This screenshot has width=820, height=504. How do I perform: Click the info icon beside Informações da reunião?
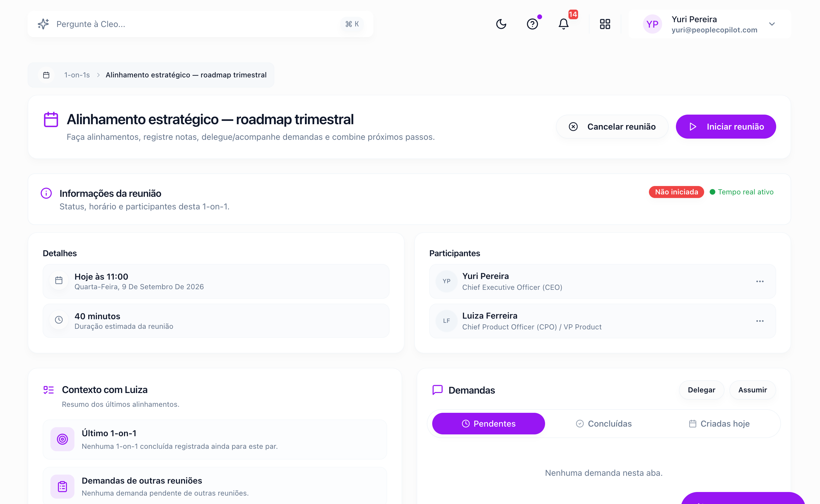point(46,193)
